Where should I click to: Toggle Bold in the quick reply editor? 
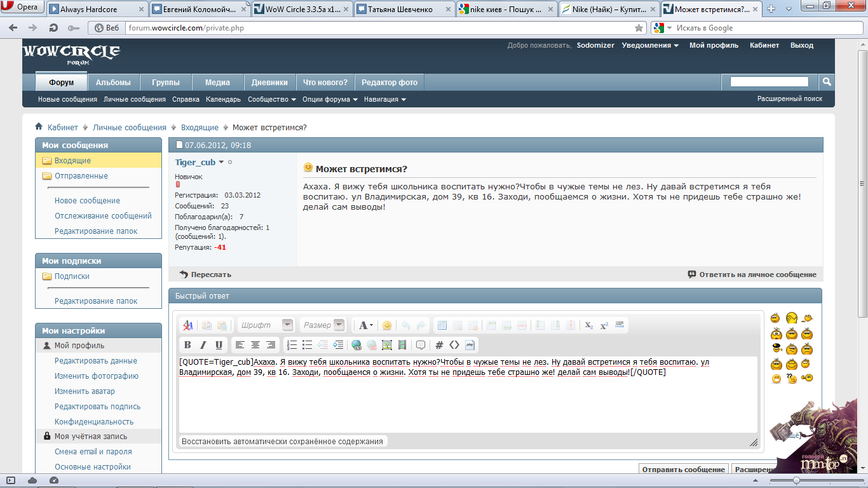tap(187, 345)
